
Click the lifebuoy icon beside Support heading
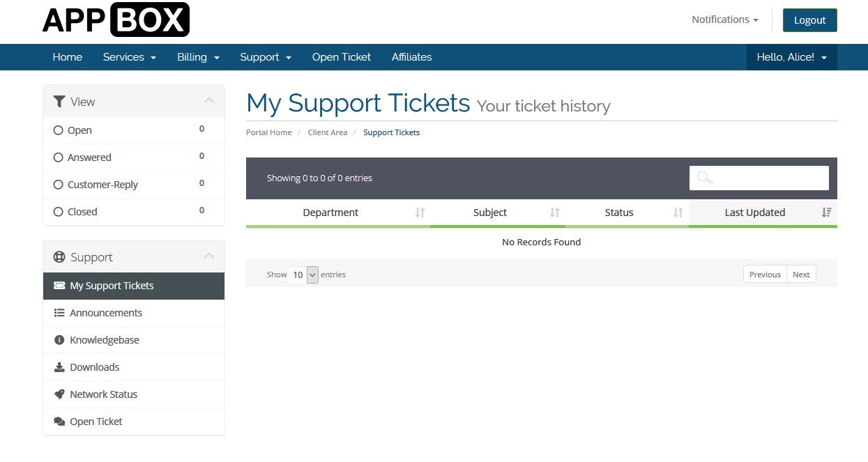pos(59,257)
